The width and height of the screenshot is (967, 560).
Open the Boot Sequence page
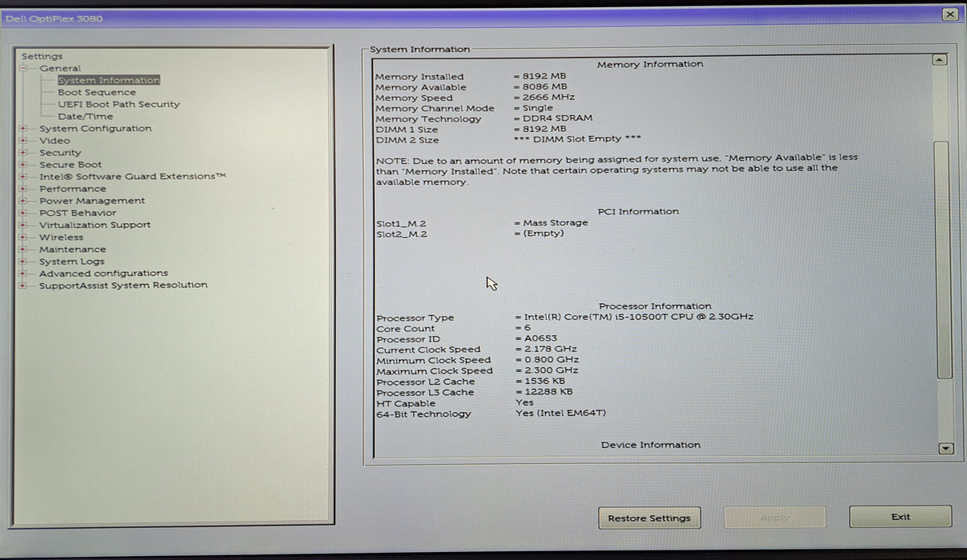pyautogui.click(x=97, y=92)
